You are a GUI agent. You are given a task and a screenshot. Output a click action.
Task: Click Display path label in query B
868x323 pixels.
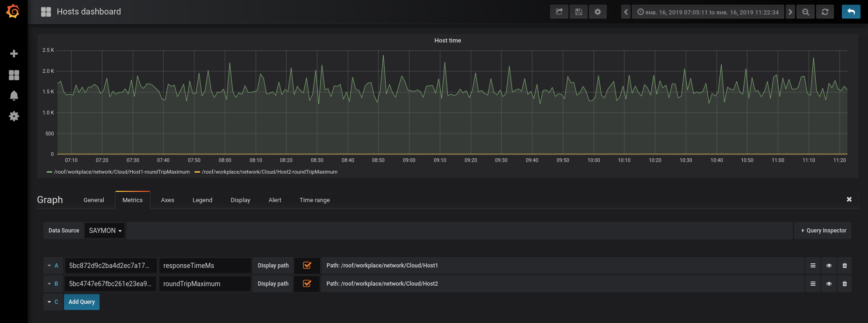(273, 284)
